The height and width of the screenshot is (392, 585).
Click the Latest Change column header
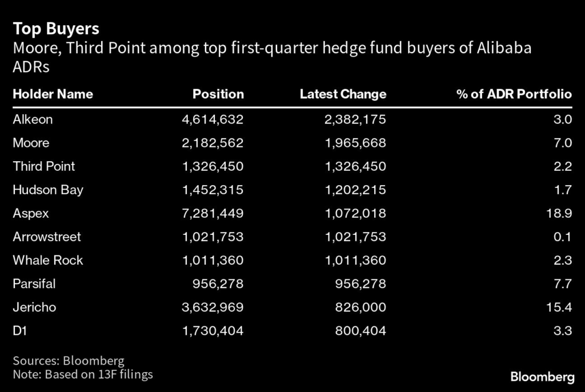coord(343,94)
